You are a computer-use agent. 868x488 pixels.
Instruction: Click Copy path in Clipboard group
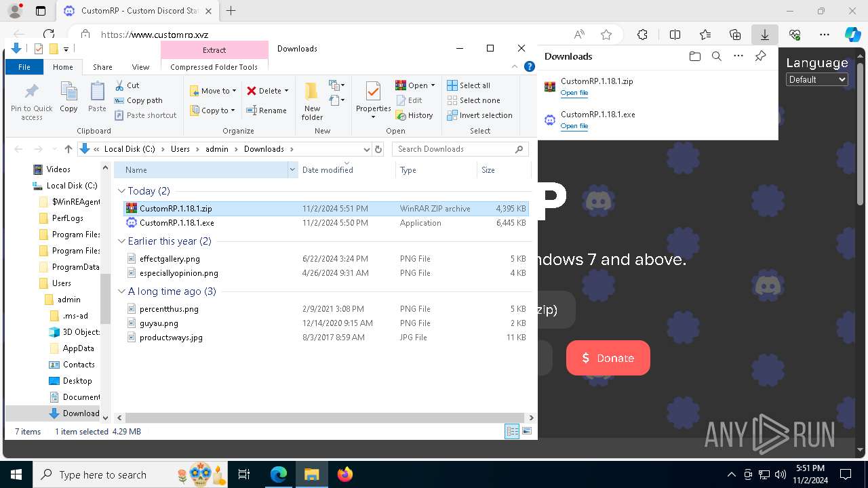tap(139, 100)
